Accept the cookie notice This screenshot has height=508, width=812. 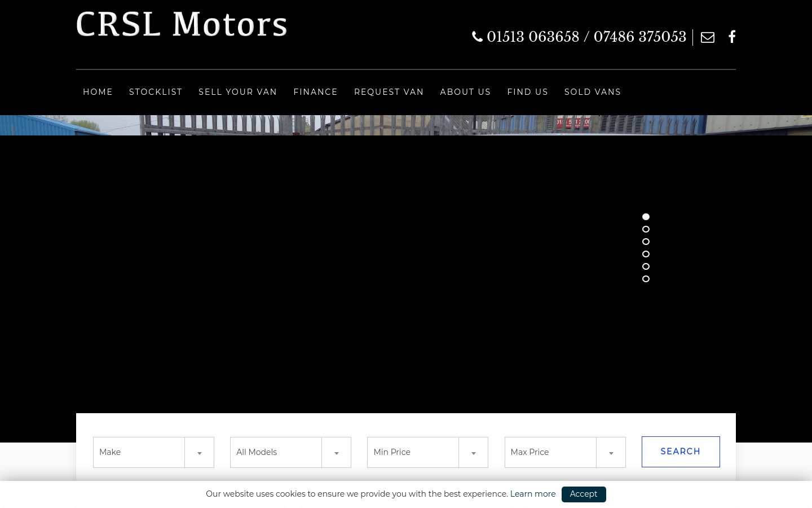584,494
